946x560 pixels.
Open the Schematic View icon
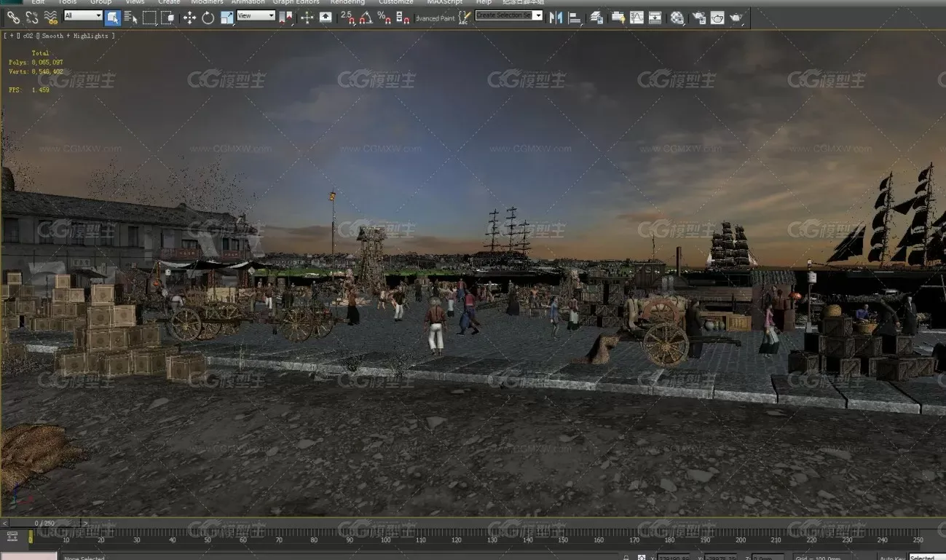coord(655,17)
